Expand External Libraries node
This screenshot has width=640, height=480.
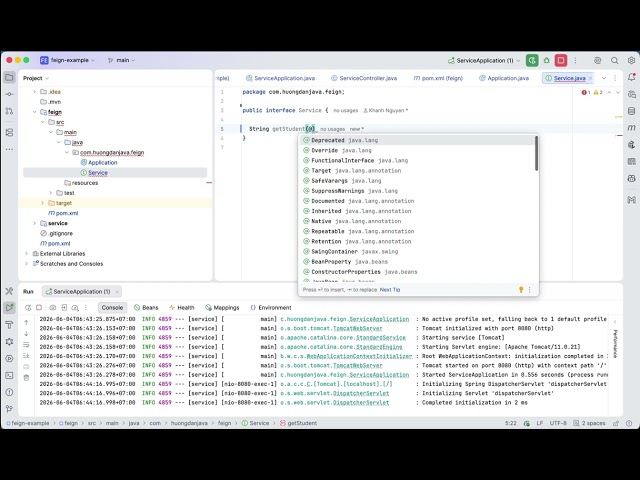coord(27,253)
